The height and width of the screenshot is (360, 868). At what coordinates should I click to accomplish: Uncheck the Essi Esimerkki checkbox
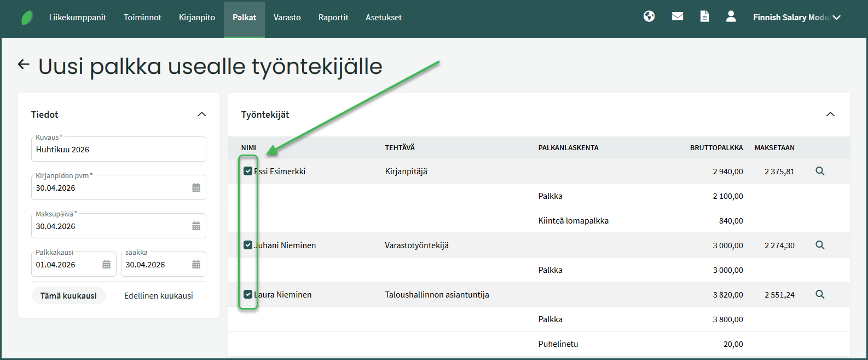(248, 171)
